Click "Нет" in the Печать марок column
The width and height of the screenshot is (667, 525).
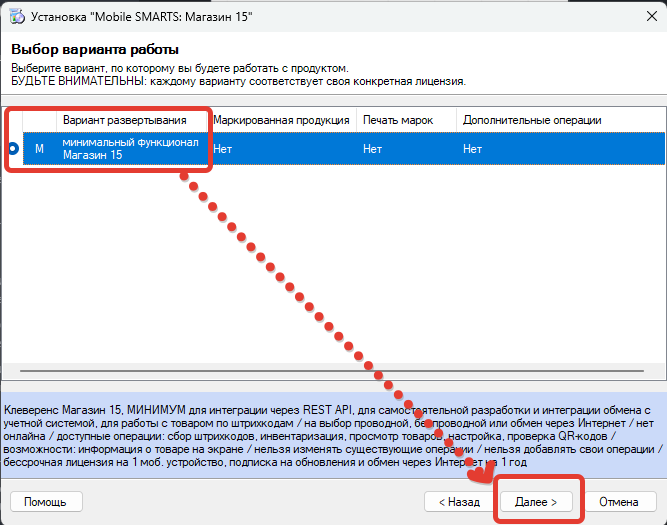[x=372, y=149]
